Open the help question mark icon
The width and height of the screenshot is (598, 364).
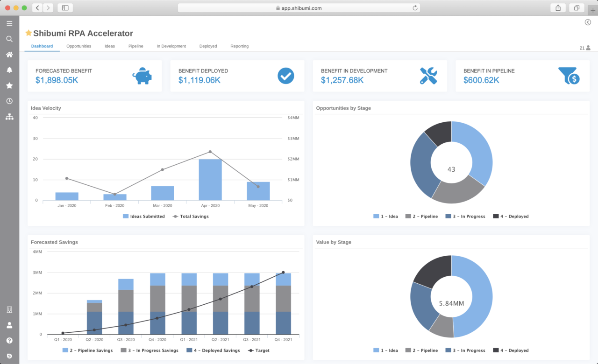pos(9,339)
